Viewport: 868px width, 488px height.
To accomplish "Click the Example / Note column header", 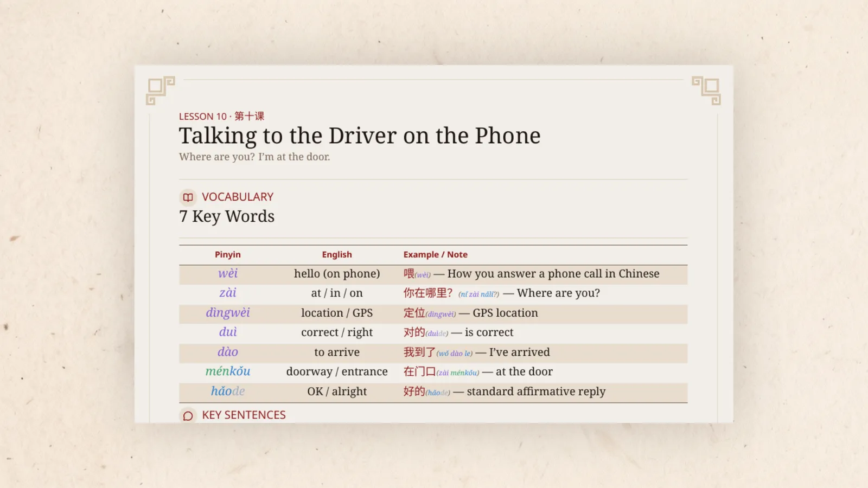I will (435, 254).
